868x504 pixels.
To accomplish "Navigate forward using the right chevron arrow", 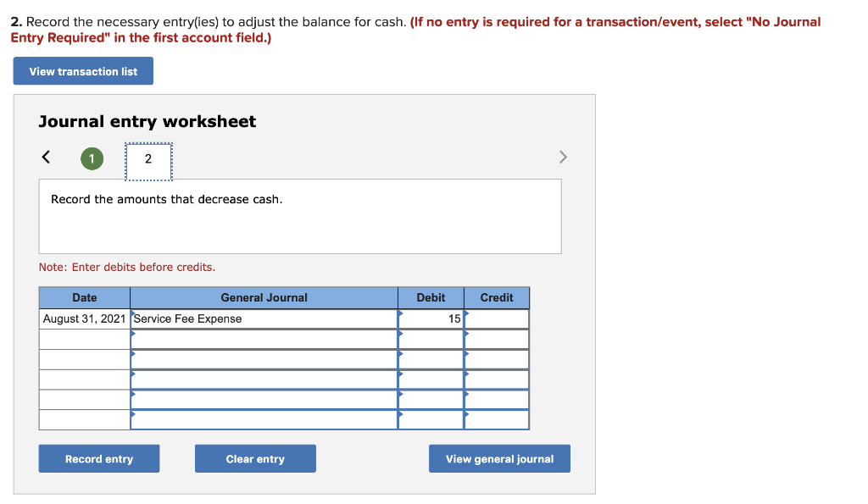I will click(563, 157).
